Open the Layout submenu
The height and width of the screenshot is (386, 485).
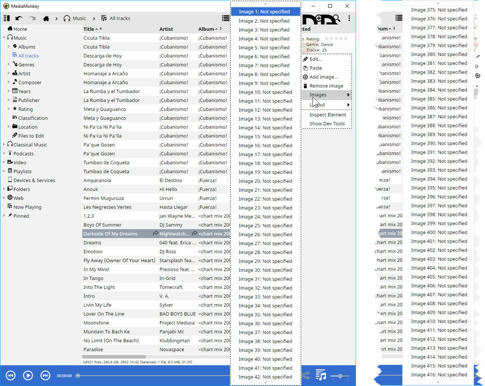[326, 105]
